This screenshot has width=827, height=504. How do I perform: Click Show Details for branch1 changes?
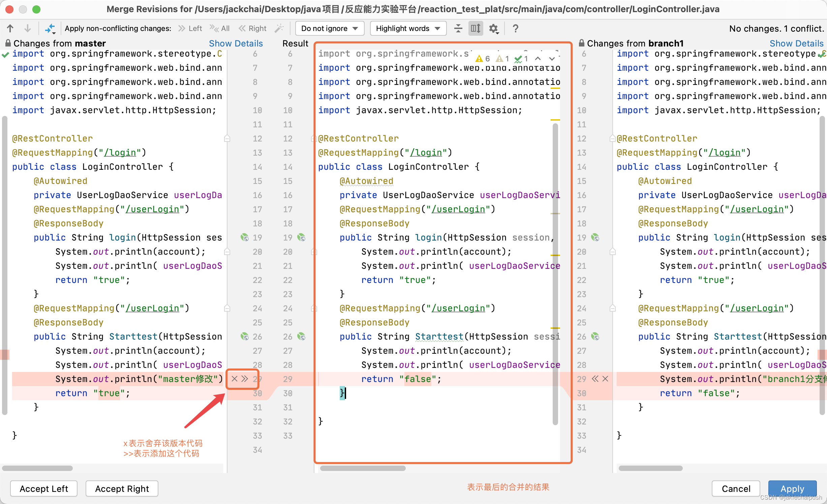796,43
